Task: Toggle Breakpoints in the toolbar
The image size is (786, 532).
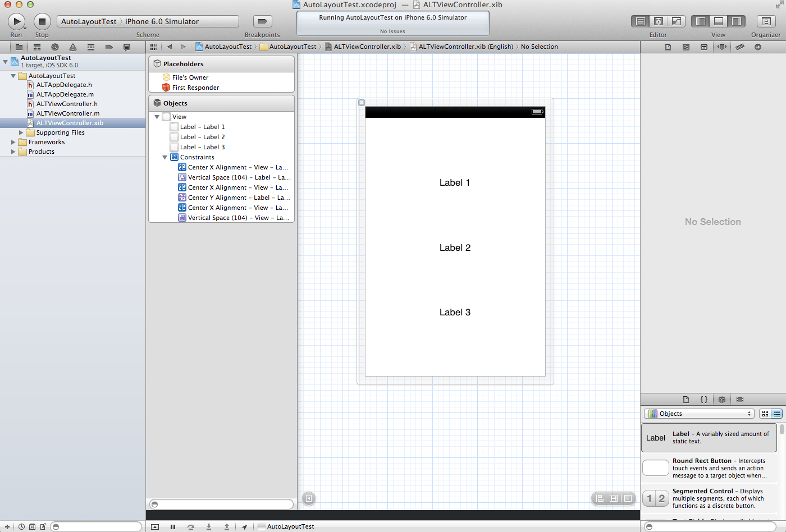Action: click(262, 21)
